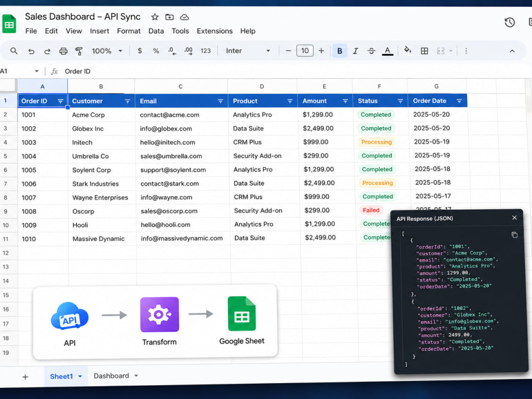Click the merge cells icon
The width and height of the screenshot is (532, 399).
point(440,51)
